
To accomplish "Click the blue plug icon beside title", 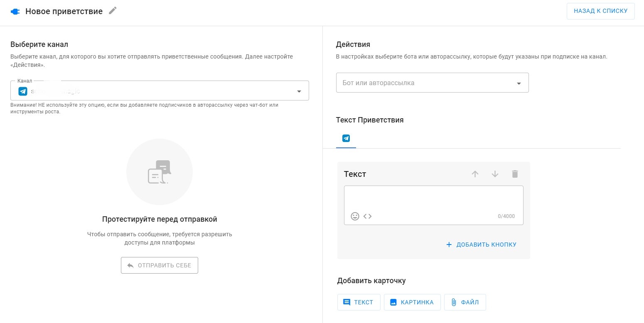I will [x=15, y=12].
